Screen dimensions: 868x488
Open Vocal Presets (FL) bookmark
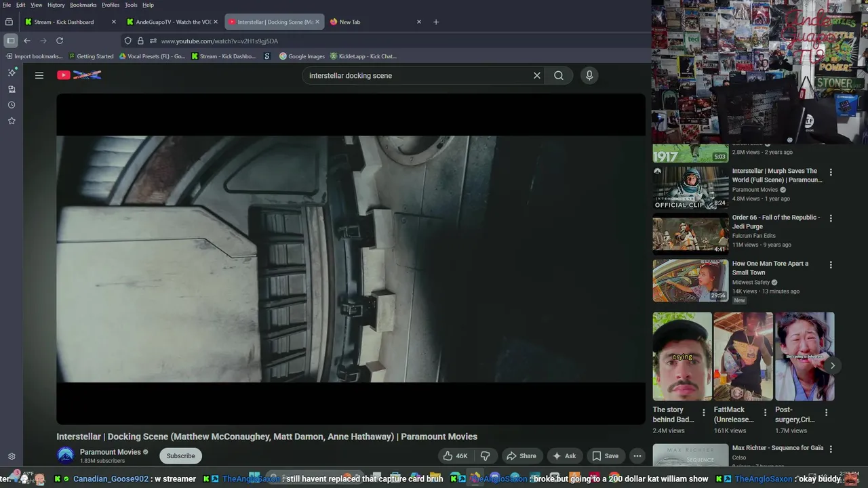pos(152,56)
